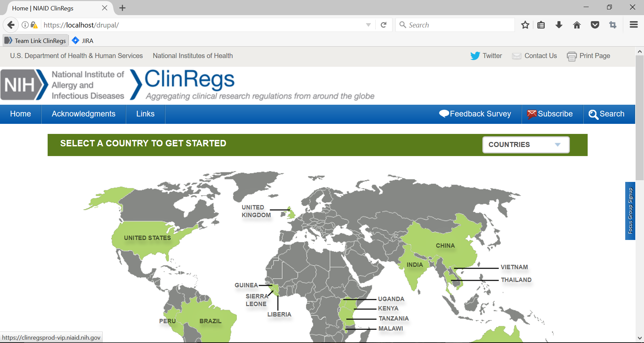Screen dimensions: 644x343
Task: Click the SIERRA LEONE map label
Action: (x=257, y=300)
